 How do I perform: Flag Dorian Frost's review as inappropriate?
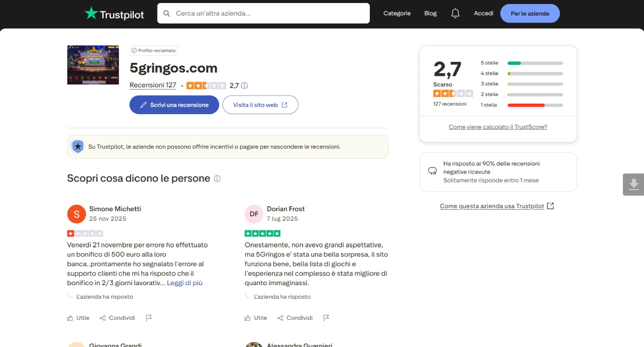(x=326, y=317)
